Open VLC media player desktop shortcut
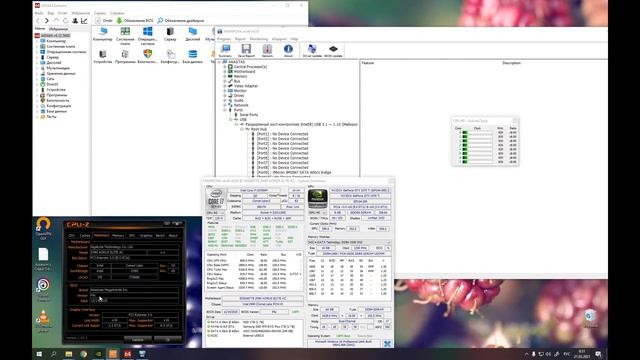 tap(43, 322)
